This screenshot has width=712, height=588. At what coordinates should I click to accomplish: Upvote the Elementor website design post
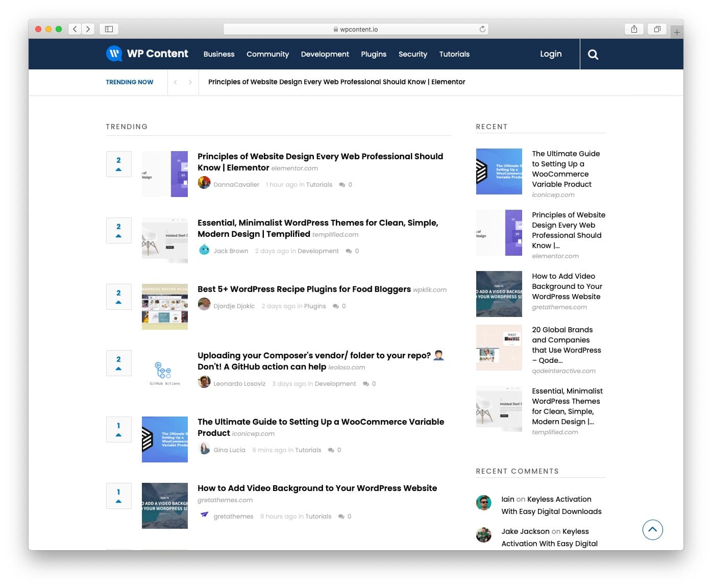118,164
